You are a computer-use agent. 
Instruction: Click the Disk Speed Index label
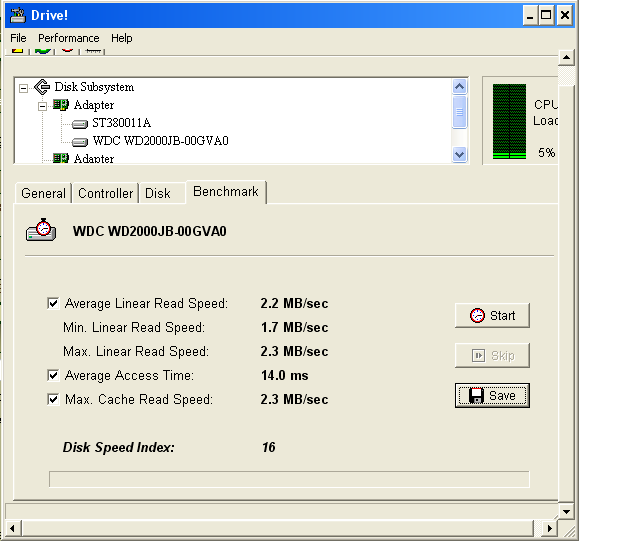(118, 447)
